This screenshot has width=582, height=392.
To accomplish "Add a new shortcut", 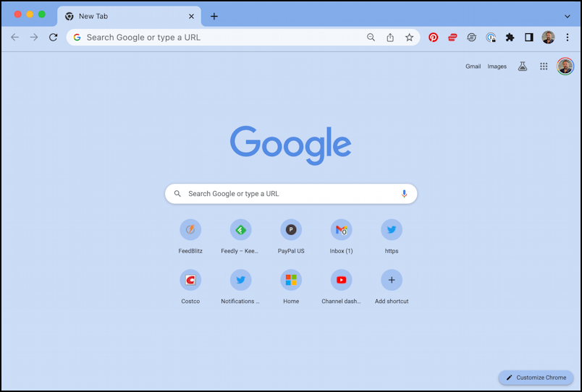I will [x=392, y=286].
